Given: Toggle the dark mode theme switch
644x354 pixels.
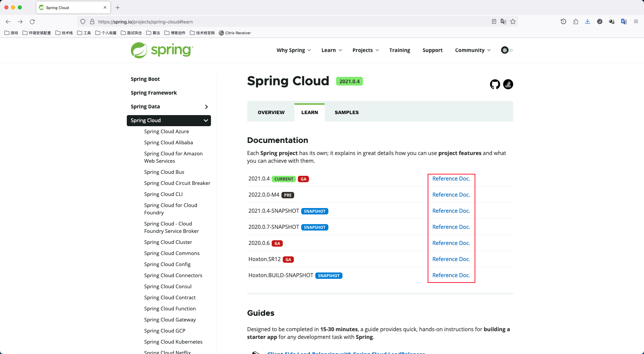Looking at the screenshot, I should pos(507,50).
